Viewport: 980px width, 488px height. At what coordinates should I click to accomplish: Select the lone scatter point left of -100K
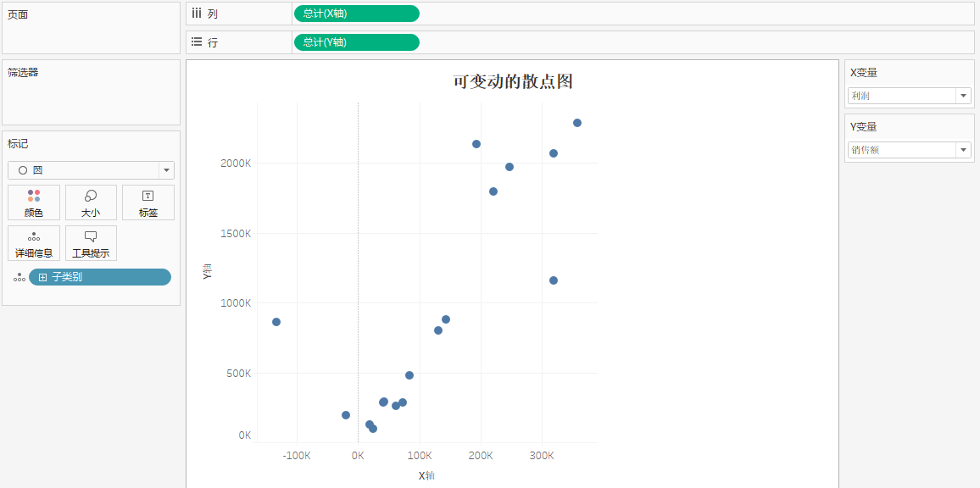click(x=276, y=322)
